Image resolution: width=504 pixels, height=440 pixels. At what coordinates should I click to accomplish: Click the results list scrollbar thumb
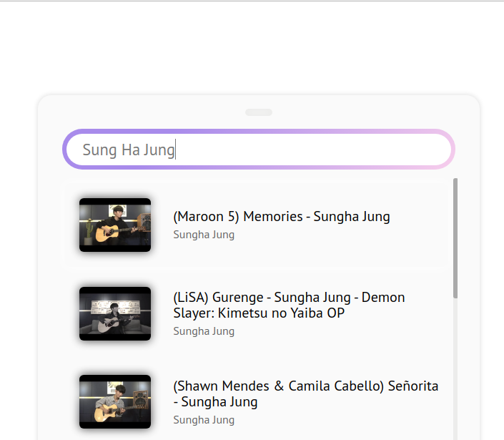pos(455,238)
